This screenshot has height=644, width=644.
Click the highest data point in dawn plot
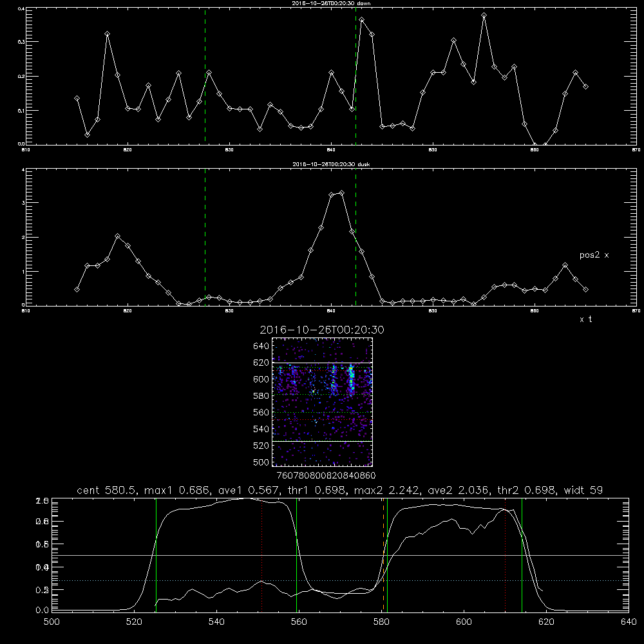click(484, 15)
